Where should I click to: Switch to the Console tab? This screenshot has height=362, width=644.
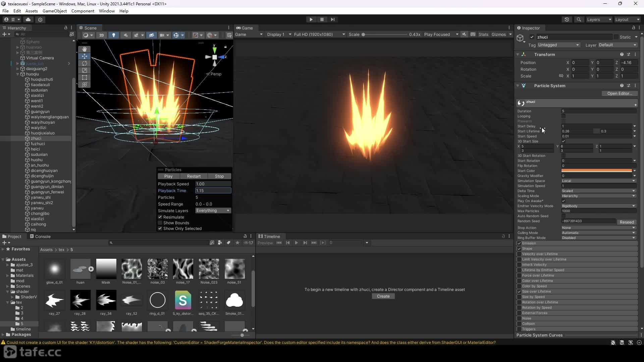pos(40,236)
